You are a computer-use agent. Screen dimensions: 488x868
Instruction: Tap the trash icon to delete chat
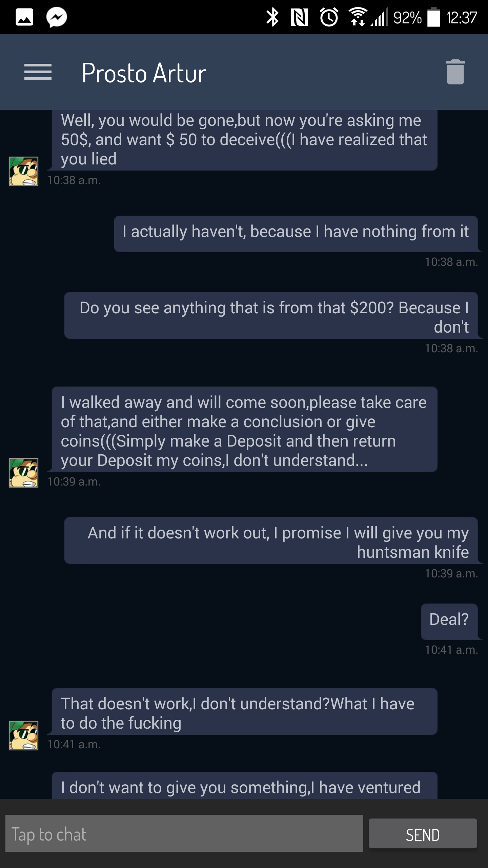[455, 72]
